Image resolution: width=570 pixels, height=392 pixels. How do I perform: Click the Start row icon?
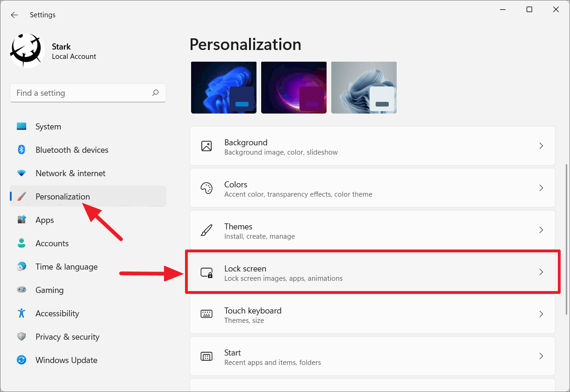[207, 356]
